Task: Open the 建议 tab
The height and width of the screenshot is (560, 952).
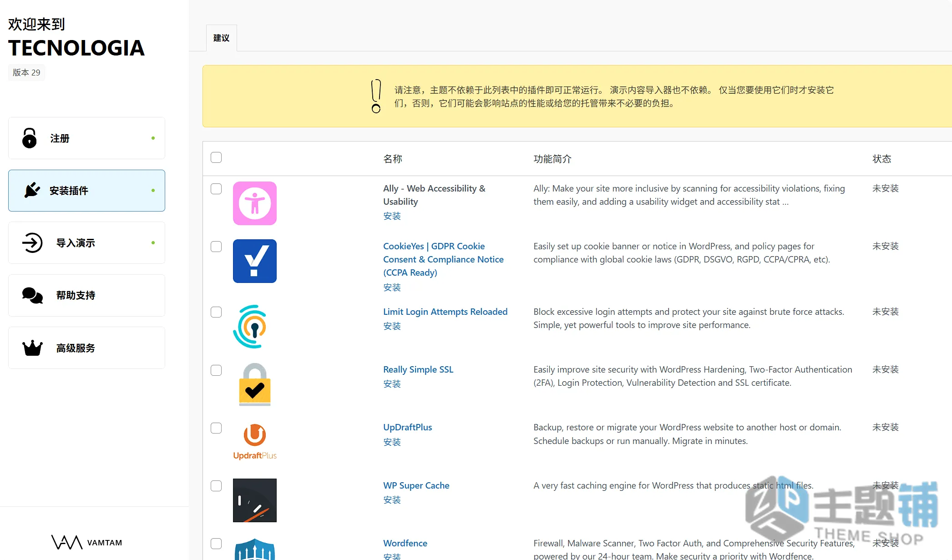Action: [x=222, y=38]
